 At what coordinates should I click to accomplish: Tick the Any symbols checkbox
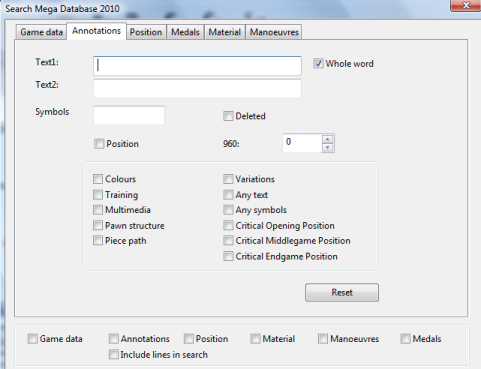coord(228,210)
